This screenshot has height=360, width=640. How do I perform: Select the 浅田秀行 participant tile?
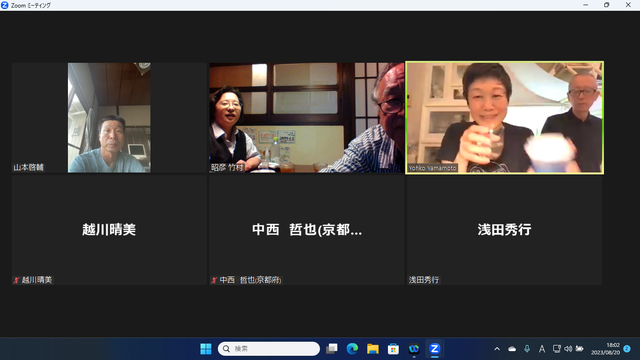[504, 230]
